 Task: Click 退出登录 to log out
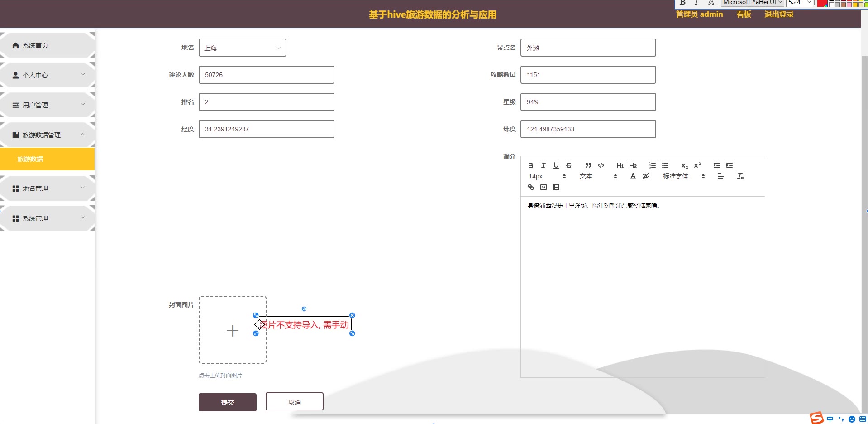click(x=779, y=14)
